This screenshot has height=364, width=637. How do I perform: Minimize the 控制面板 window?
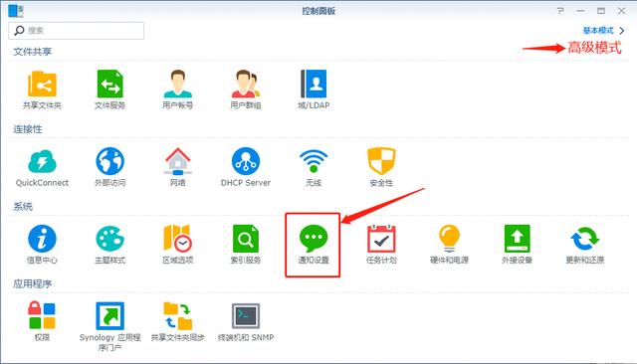tap(581, 11)
